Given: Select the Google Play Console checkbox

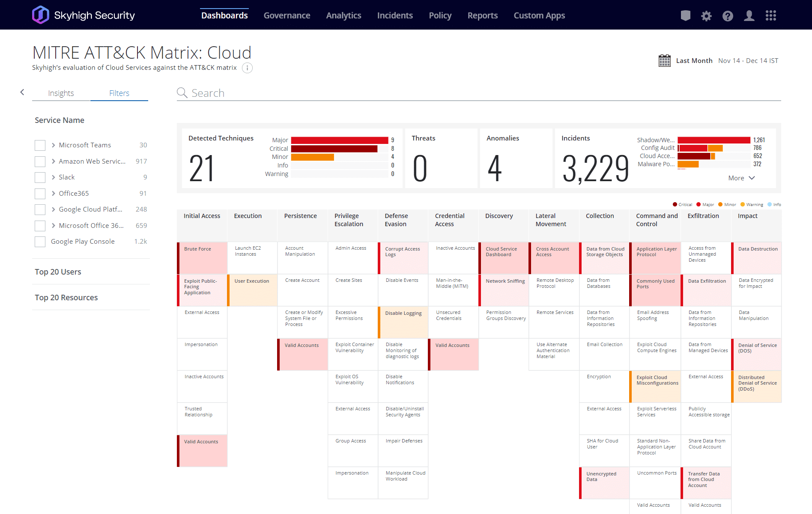Looking at the screenshot, I should (40, 242).
